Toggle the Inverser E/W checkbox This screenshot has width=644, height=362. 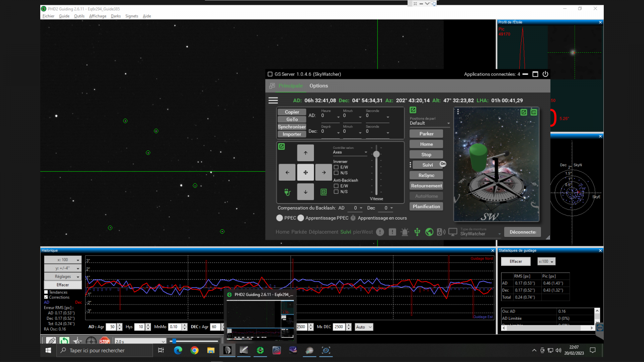coord(336,167)
